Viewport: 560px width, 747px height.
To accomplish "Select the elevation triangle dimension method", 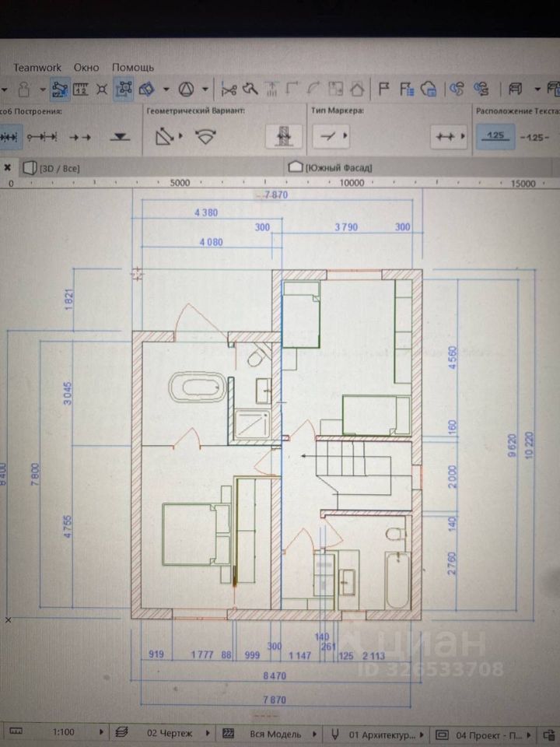I will click(x=120, y=137).
